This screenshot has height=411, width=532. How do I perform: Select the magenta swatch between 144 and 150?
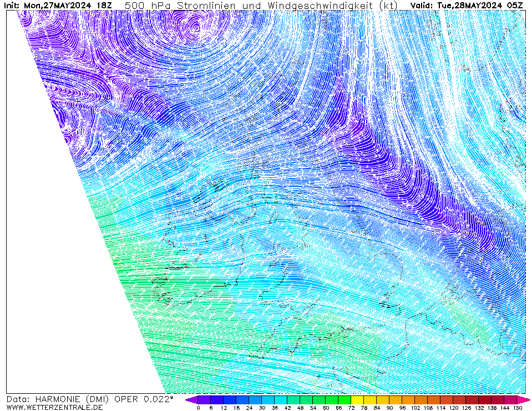pos(510,400)
